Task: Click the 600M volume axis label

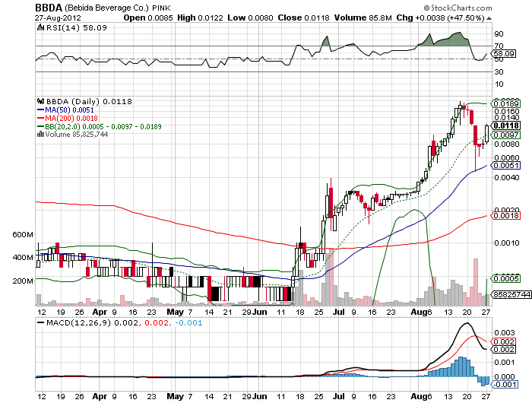Action: pos(23,235)
